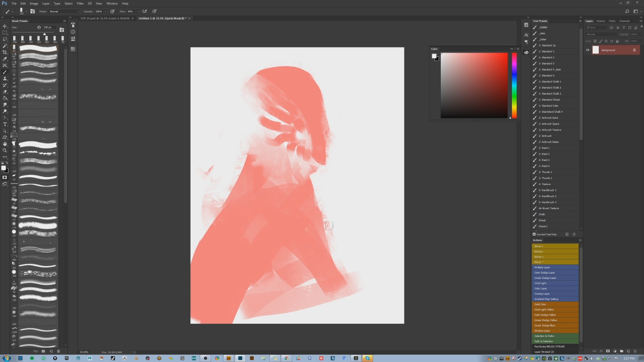The height and width of the screenshot is (362, 644).
Task: Toggle Quick Mask mode button
Action: coord(5,177)
